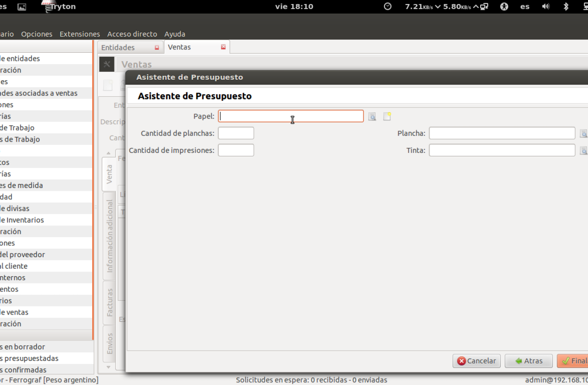Image resolution: width=588 pixels, height=385 pixels.
Task: Open the clock showing vie 18:10
Action: coord(294,7)
